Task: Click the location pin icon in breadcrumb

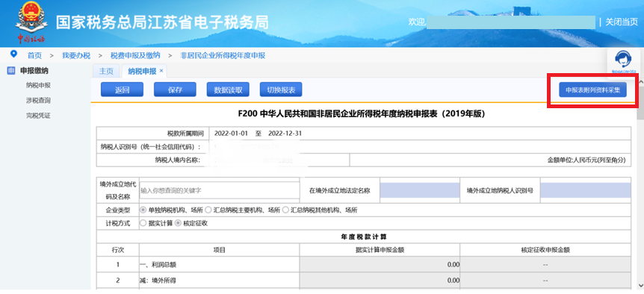Action: point(14,54)
